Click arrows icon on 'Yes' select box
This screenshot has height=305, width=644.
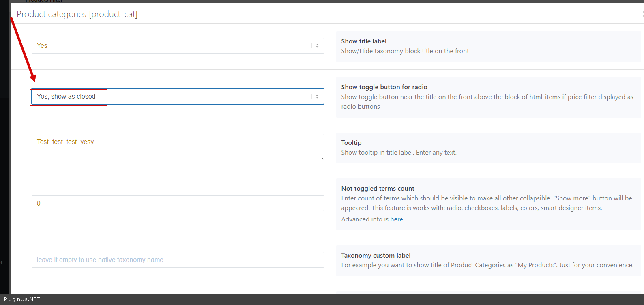pyautogui.click(x=317, y=46)
